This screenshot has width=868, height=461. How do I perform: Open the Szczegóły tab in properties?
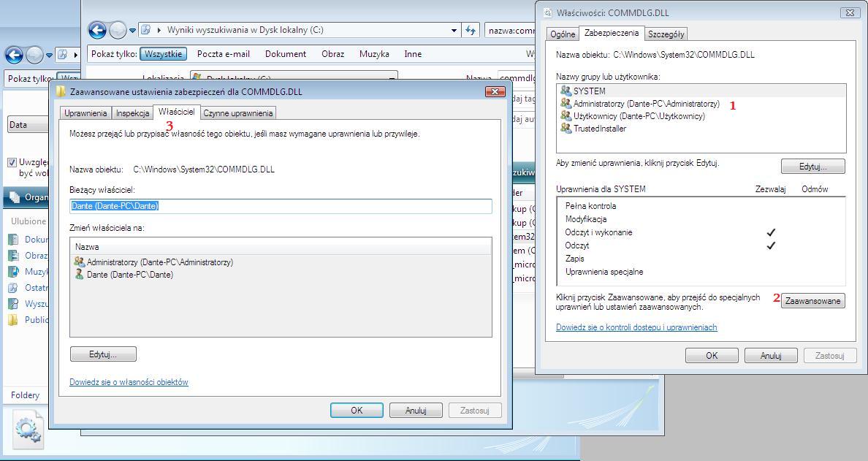[666, 34]
